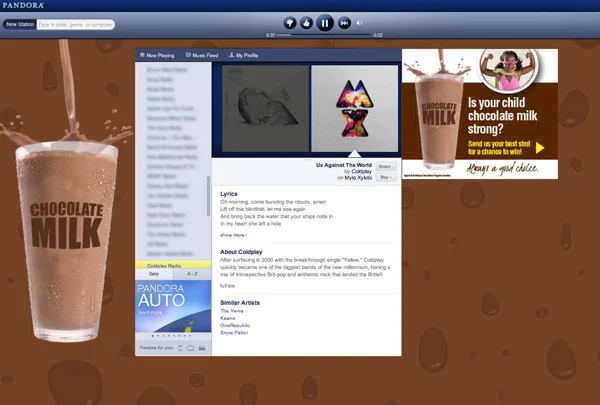Open similar artist The Verve

[232, 311]
